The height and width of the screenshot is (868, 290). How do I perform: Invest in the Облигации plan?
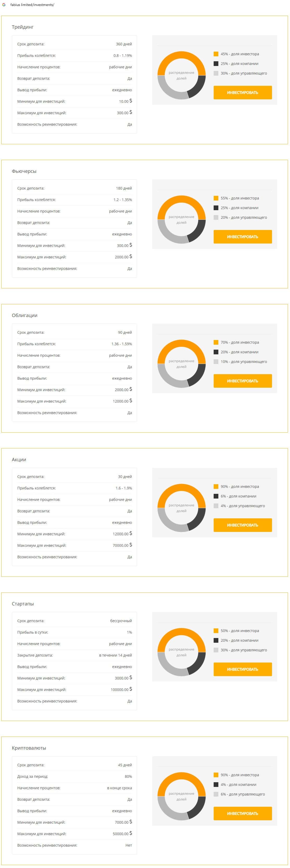point(243,381)
